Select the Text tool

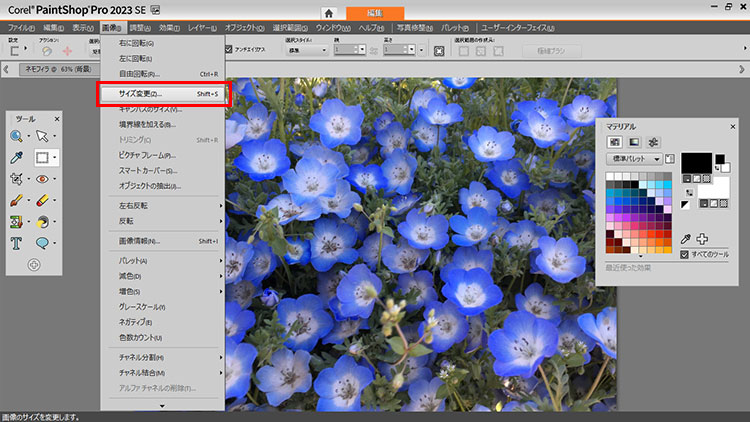pyautogui.click(x=17, y=242)
